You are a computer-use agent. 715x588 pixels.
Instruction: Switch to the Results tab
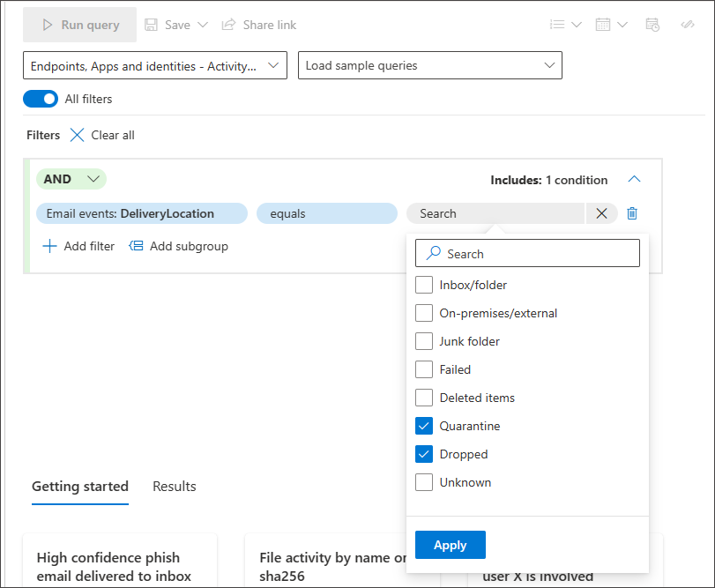[175, 487]
